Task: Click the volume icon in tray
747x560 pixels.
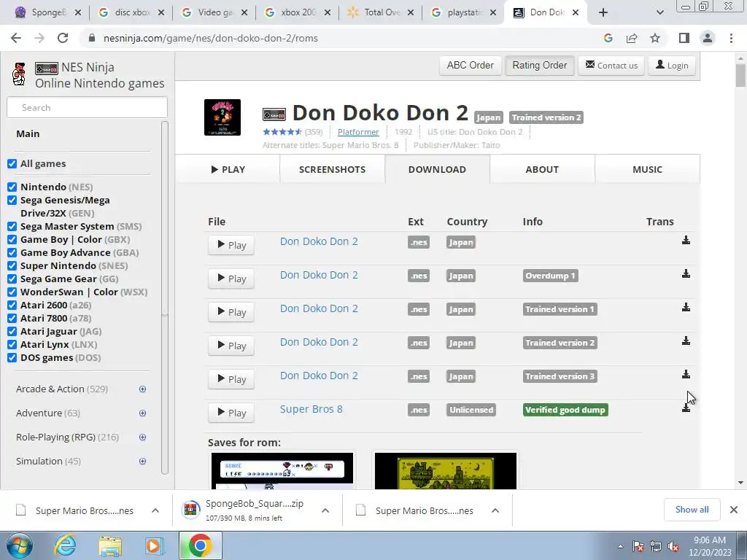Action: 673,547
